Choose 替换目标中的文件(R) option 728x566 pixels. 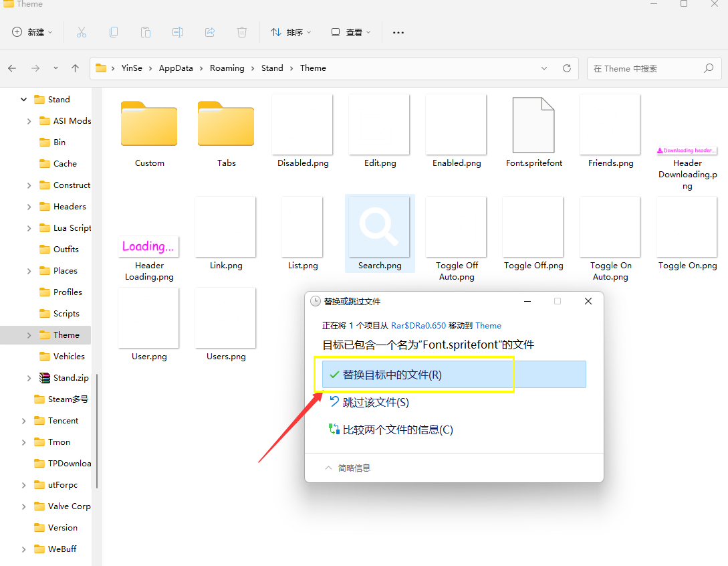(392, 375)
